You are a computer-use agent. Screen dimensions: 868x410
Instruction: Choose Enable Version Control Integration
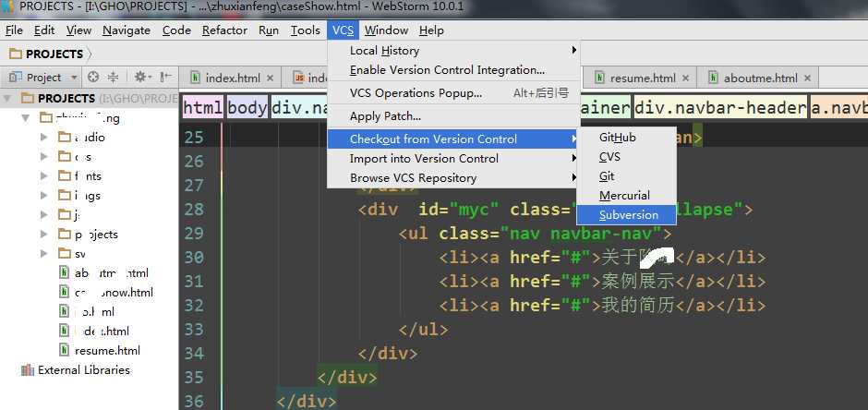(x=454, y=70)
